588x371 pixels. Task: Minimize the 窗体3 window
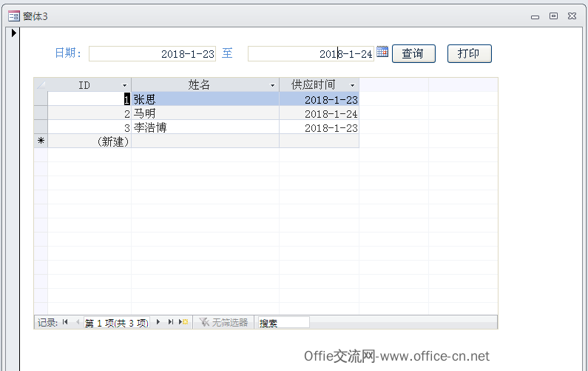pyautogui.click(x=535, y=16)
